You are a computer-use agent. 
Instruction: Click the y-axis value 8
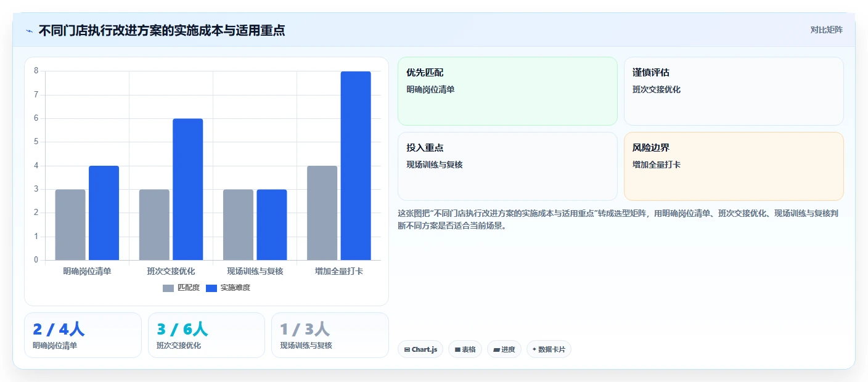pos(36,71)
